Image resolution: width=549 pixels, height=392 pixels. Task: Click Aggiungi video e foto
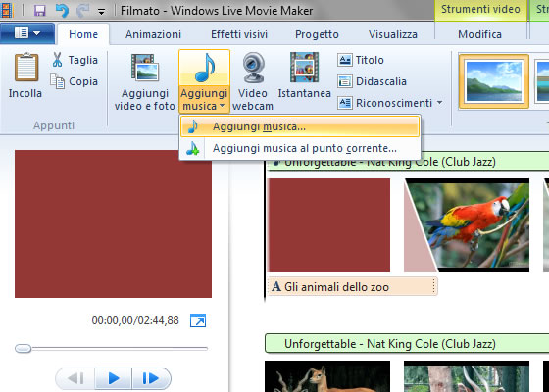pyautogui.click(x=145, y=81)
